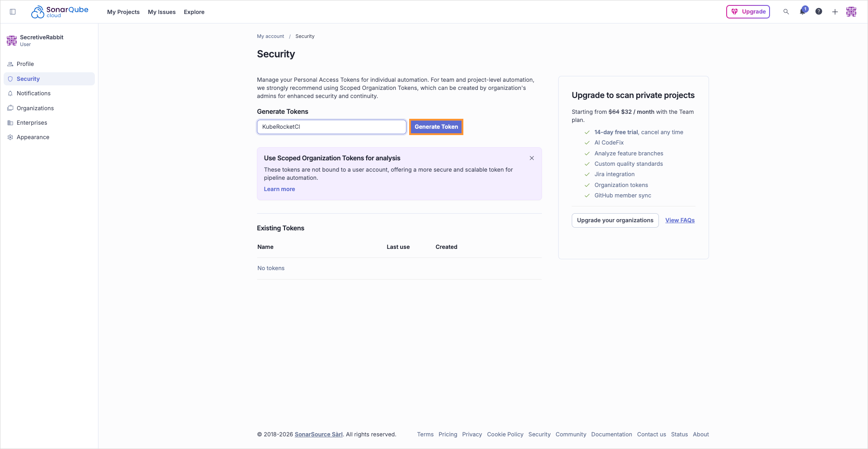Dismiss the Scoped Organization Tokens banner
Image resolution: width=868 pixels, height=449 pixels.
tap(532, 158)
